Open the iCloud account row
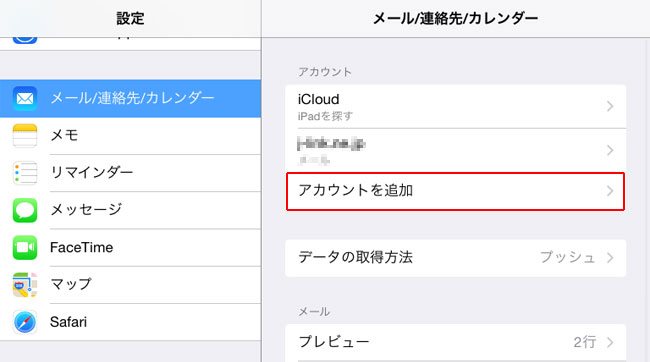 pyautogui.click(x=456, y=107)
